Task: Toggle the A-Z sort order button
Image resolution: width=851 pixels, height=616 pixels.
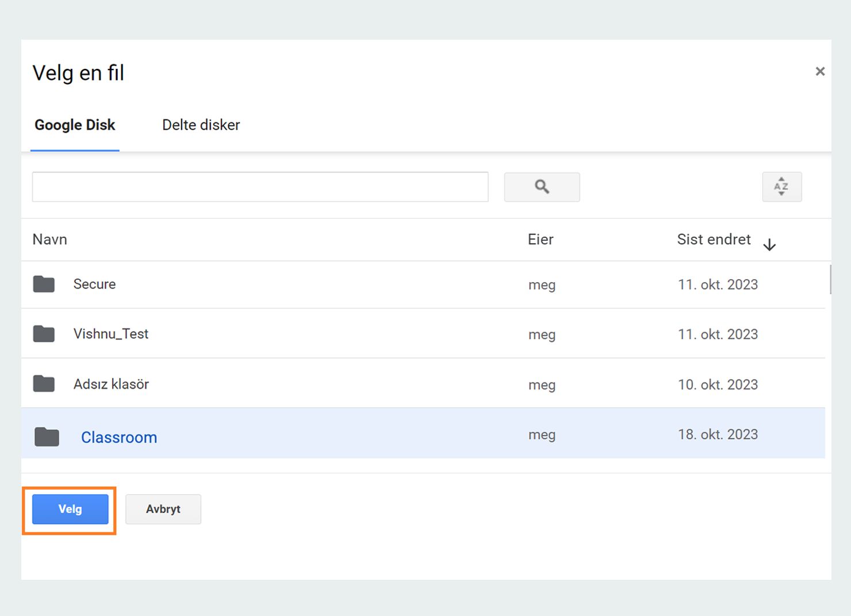Action: (781, 187)
